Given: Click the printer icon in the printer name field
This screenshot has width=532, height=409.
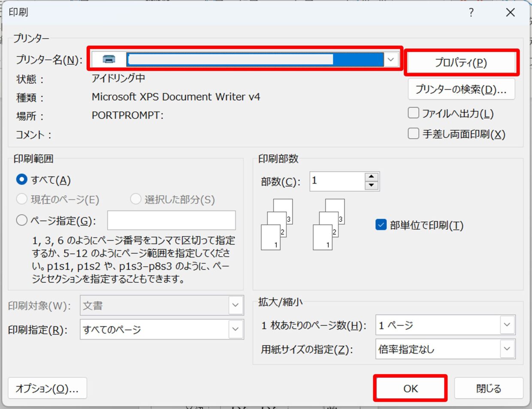Looking at the screenshot, I should [x=109, y=59].
